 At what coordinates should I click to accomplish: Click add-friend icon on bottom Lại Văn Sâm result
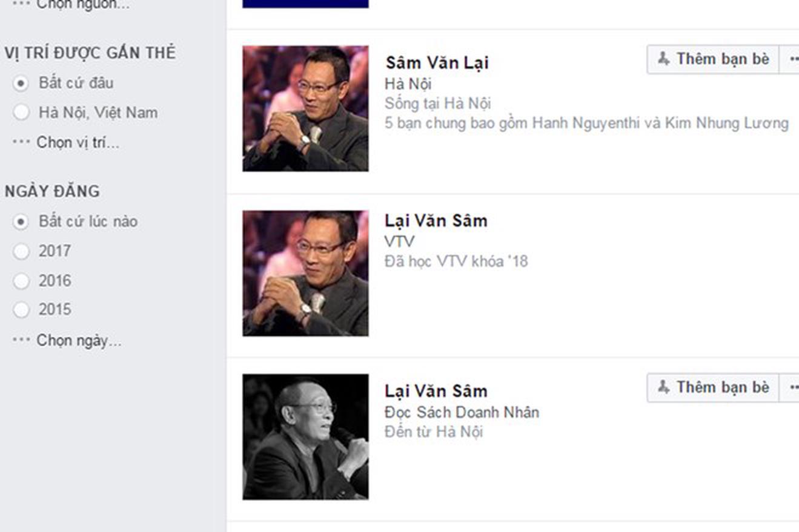[712, 387]
